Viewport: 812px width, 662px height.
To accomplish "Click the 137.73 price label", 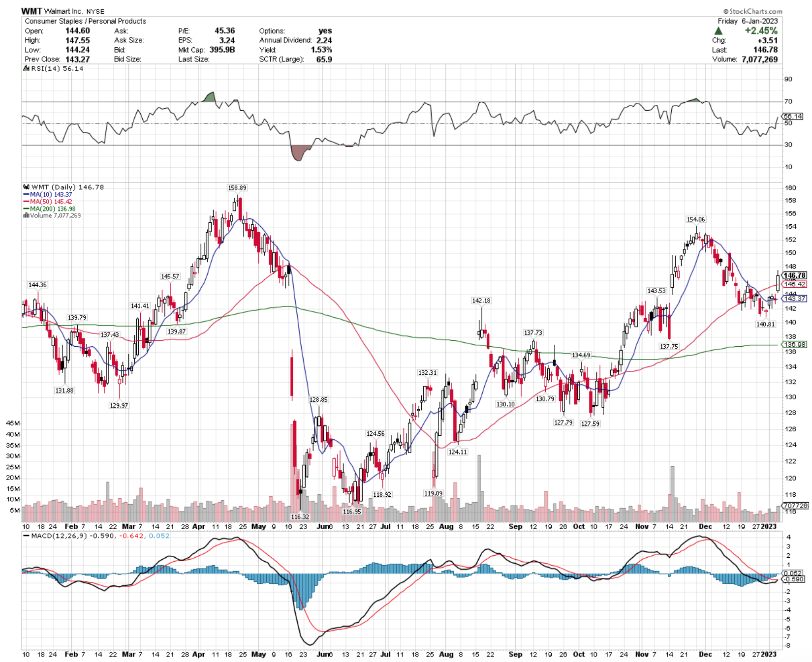I will (x=533, y=333).
